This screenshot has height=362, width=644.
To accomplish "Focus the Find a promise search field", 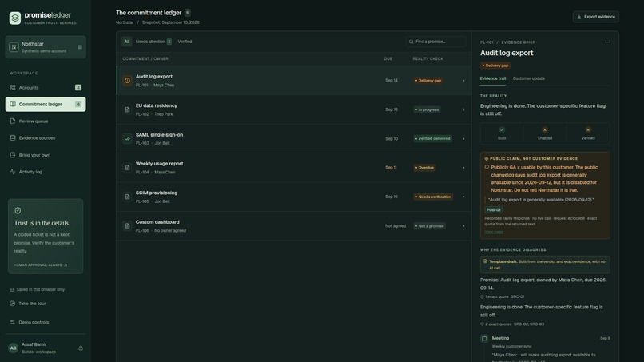I will pyautogui.click(x=435, y=42).
